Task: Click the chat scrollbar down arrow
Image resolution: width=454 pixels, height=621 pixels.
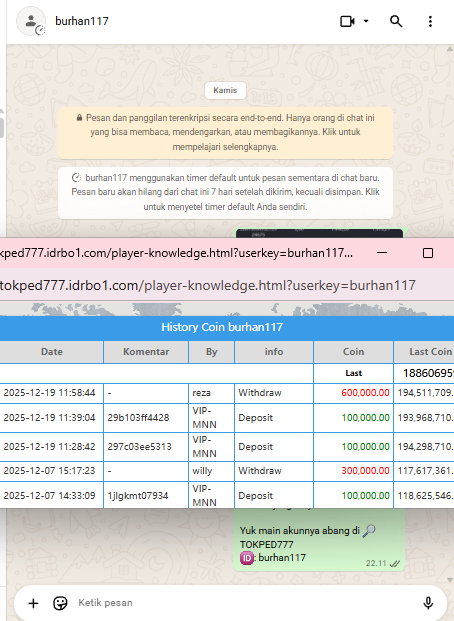Action: (x=450, y=580)
